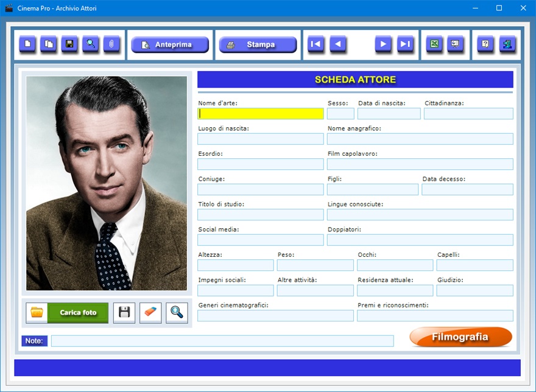Click the actor photo thumbnail
This screenshot has width=536, height=392.
coord(107,183)
